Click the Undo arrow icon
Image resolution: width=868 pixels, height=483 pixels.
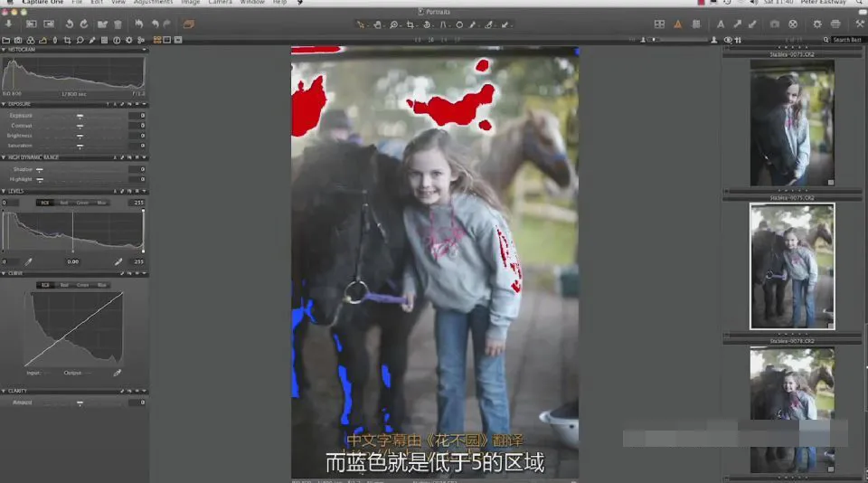[156, 24]
